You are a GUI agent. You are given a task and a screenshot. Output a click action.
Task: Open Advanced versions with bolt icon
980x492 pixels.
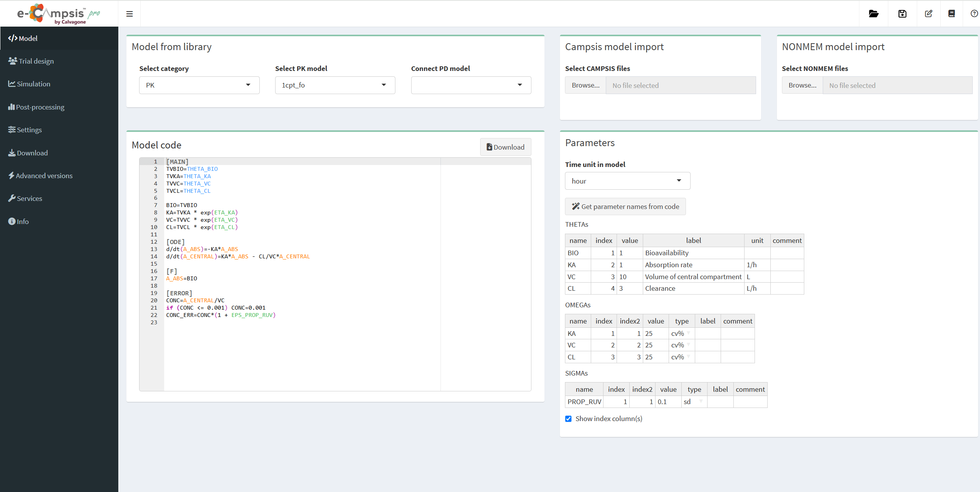click(44, 175)
